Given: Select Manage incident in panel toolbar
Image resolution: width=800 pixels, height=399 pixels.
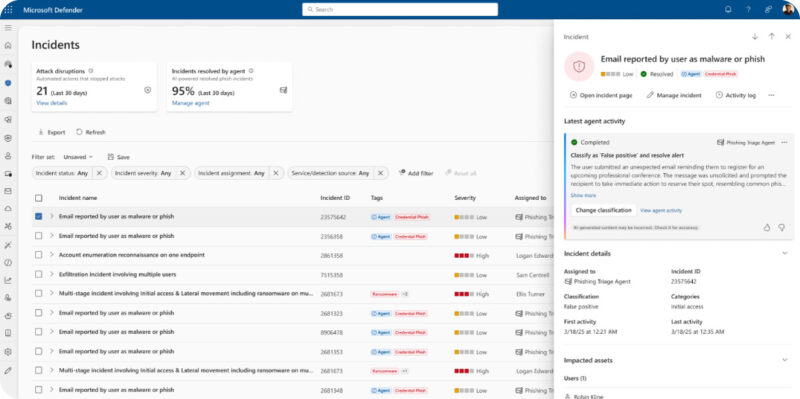Looking at the screenshot, I should [674, 95].
